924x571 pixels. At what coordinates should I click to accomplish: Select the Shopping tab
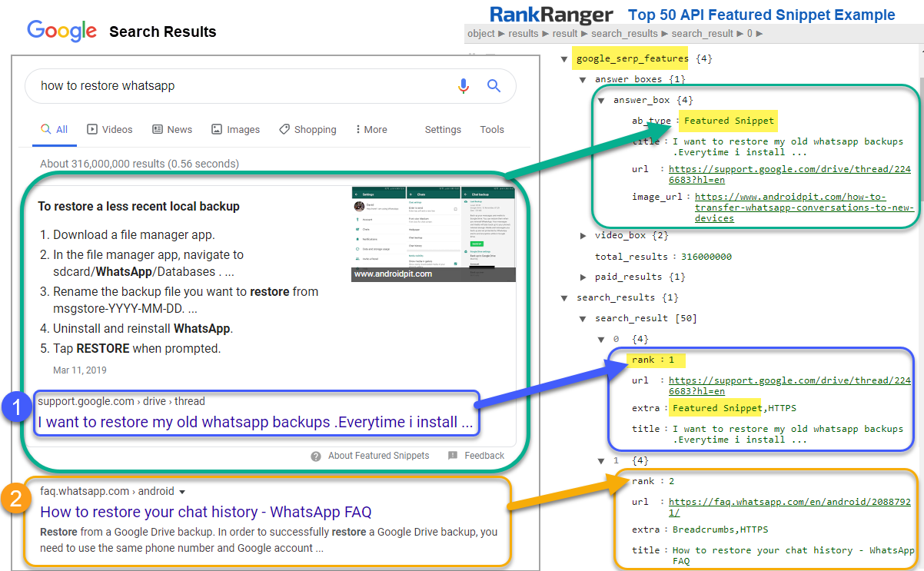[307, 130]
